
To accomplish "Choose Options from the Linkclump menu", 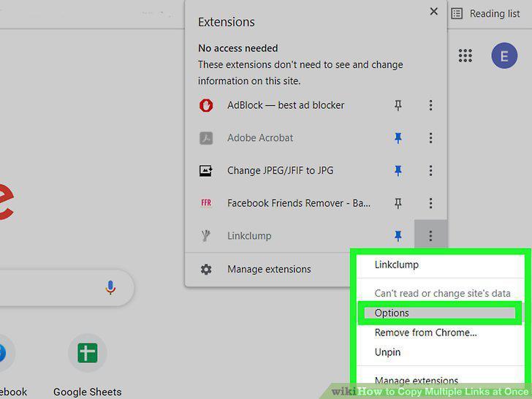I will pyautogui.click(x=440, y=313).
